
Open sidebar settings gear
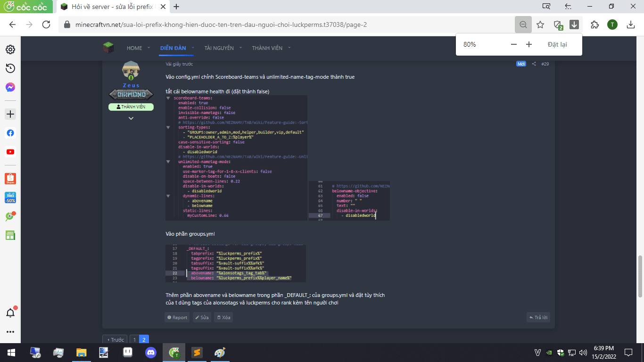coord(10,49)
